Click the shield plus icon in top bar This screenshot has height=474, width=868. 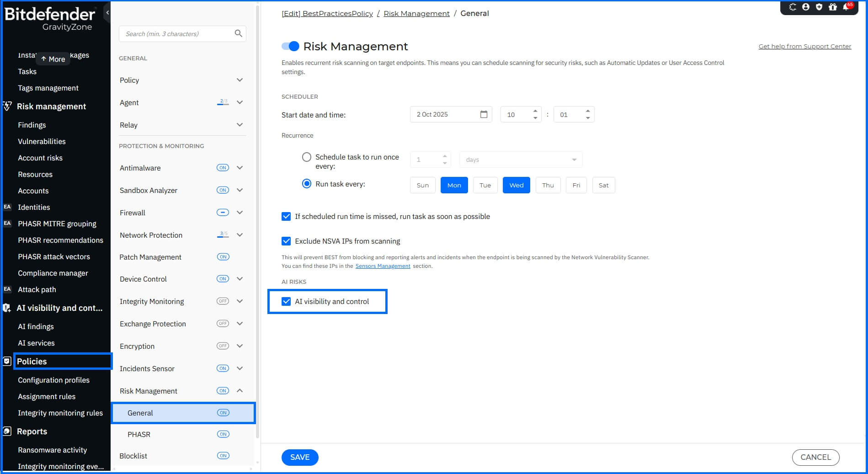[819, 7]
